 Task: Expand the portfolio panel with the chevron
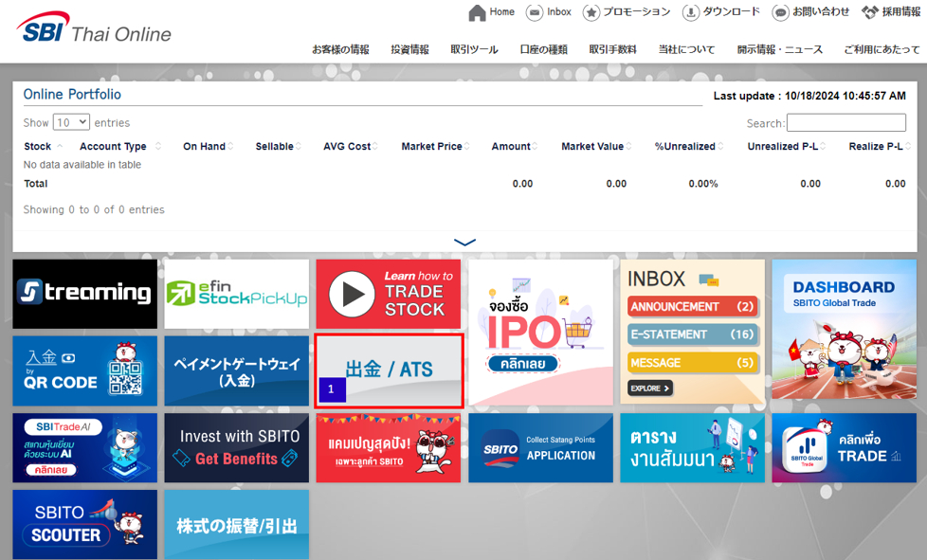[464, 243]
